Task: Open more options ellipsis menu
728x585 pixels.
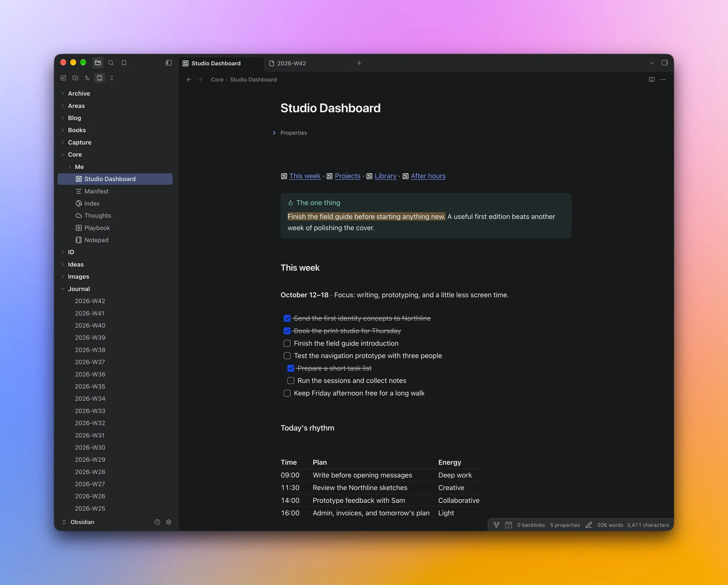Action: pyautogui.click(x=663, y=80)
